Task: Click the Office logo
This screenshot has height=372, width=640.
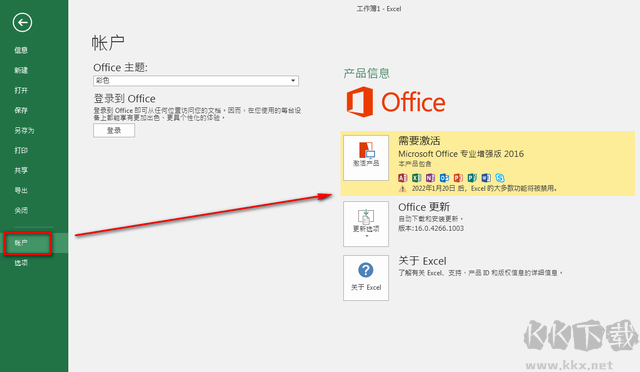Action: tap(396, 102)
